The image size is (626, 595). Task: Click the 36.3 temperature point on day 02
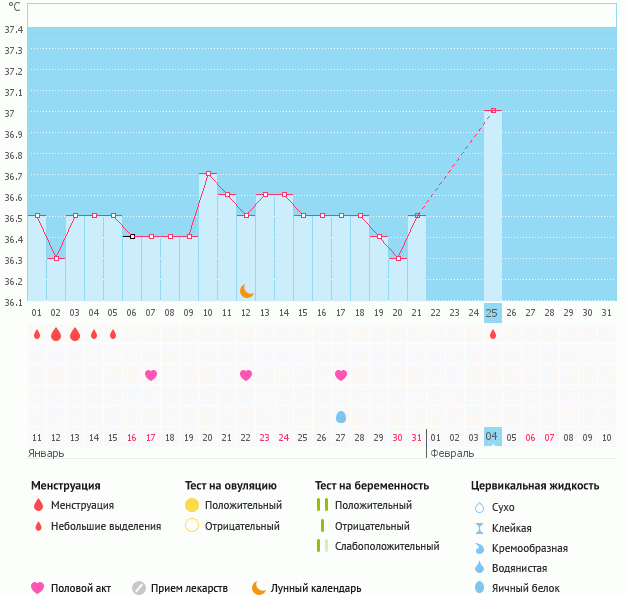56,258
